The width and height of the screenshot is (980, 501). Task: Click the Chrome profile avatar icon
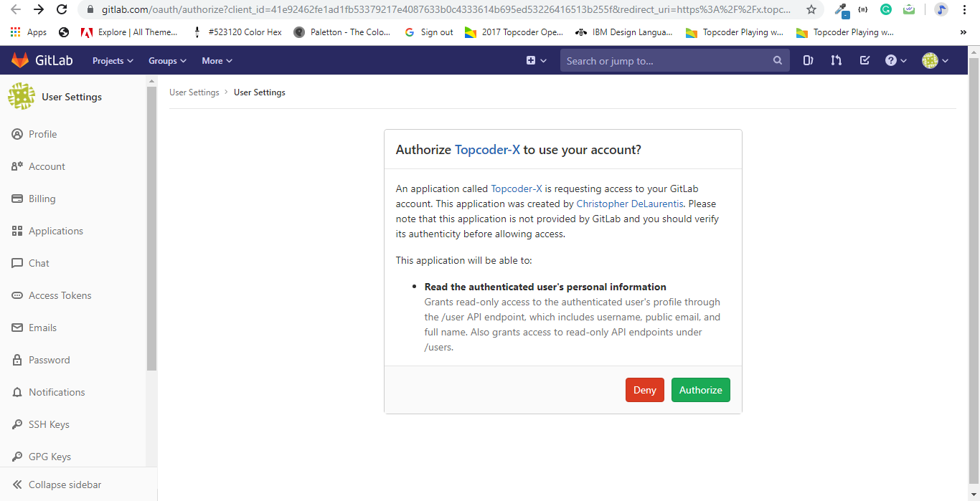[941, 9]
